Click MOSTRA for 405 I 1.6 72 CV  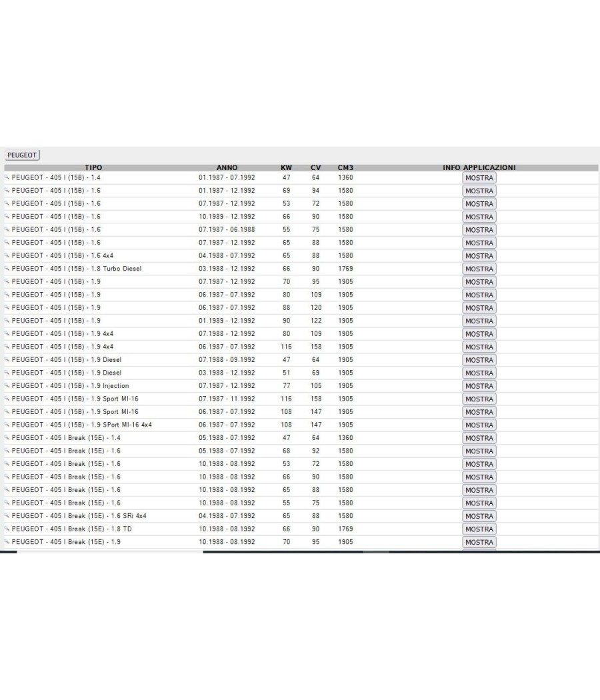(x=479, y=203)
